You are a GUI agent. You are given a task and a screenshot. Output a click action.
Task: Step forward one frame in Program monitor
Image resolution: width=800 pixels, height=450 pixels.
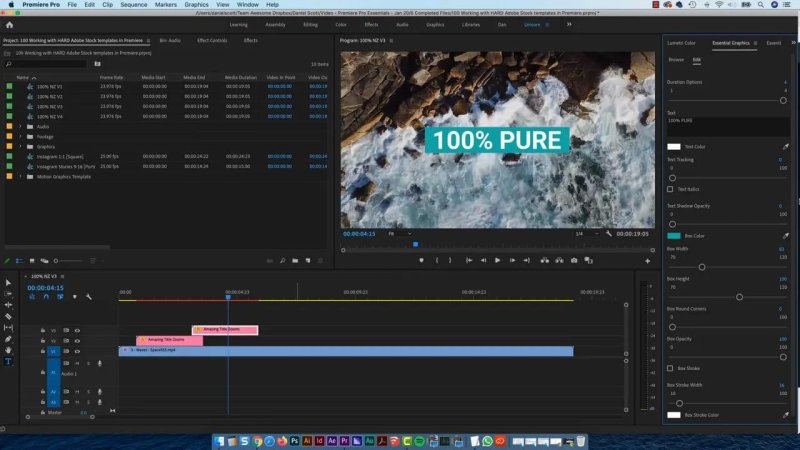[x=512, y=261]
